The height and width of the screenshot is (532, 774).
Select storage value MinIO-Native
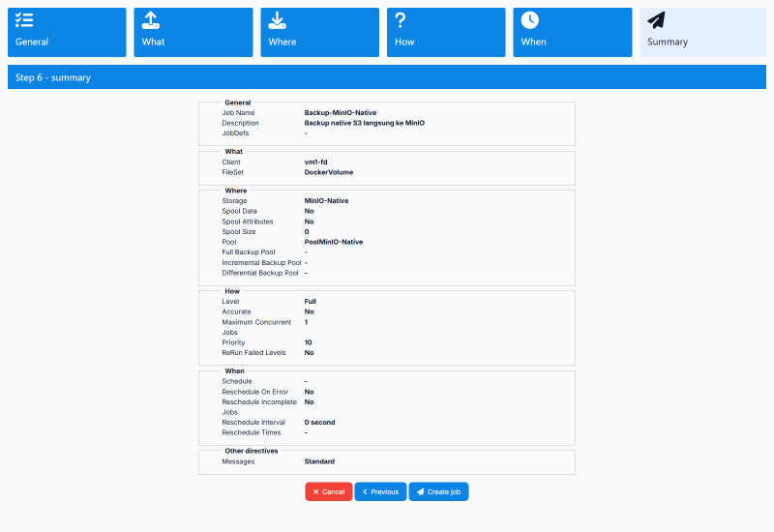point(326,201)
